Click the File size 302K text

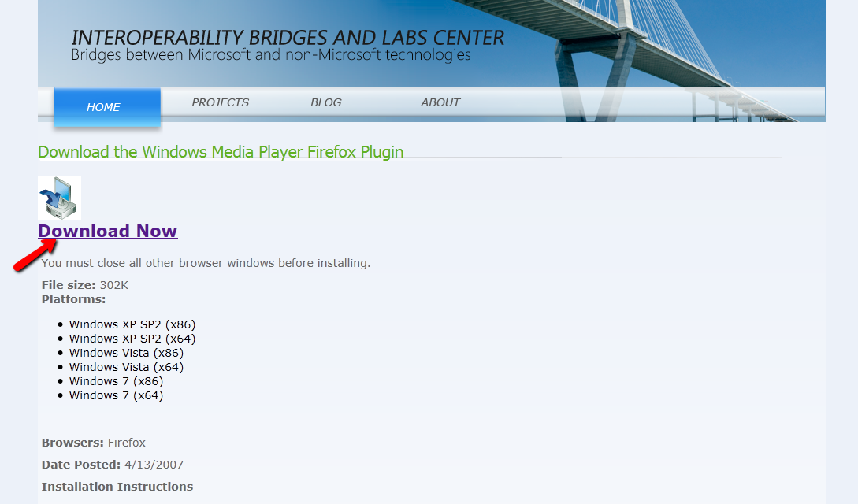pyautogui.click(x=85, y=285)
